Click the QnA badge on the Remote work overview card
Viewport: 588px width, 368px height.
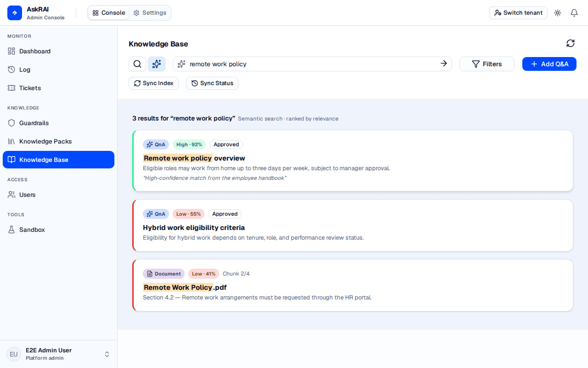pos(156,144)
